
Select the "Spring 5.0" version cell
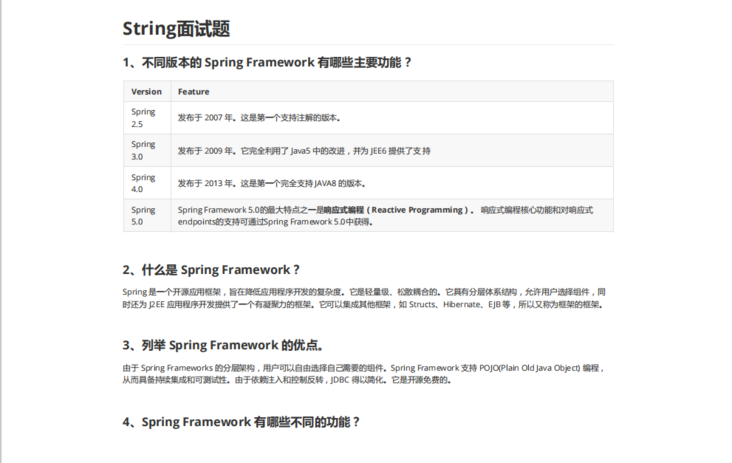coord(147,216)
